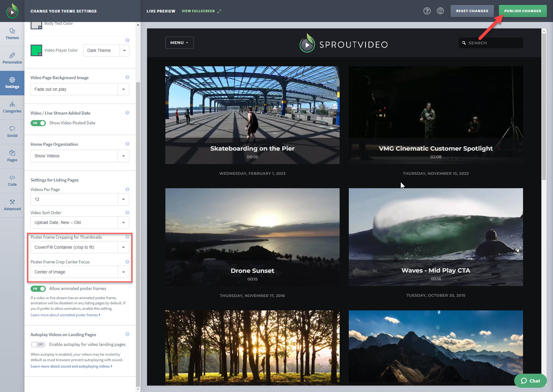Click View Fullscreen link
The width and height of the screenshot is (553, 392).
tap(201, 11)
